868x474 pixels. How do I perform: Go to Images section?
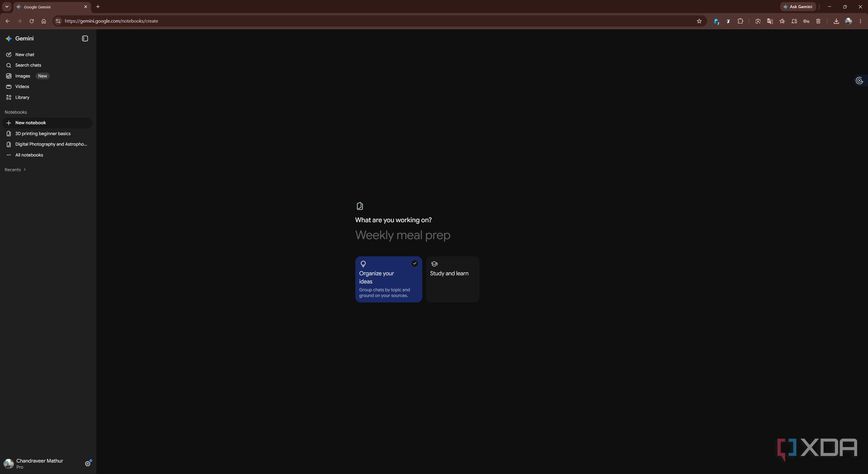47,76
